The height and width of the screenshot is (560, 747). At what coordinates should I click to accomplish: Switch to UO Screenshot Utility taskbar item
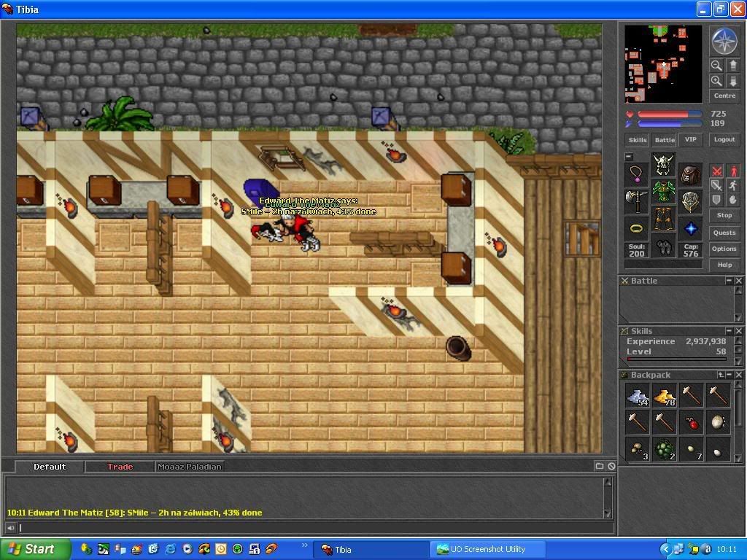click(x=488, y=550)
